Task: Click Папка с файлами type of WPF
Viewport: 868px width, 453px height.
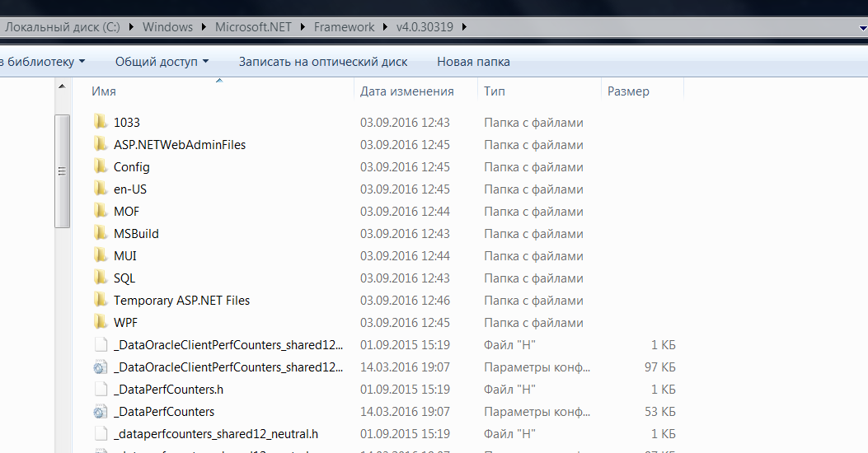Action: (x=533, y=323)
